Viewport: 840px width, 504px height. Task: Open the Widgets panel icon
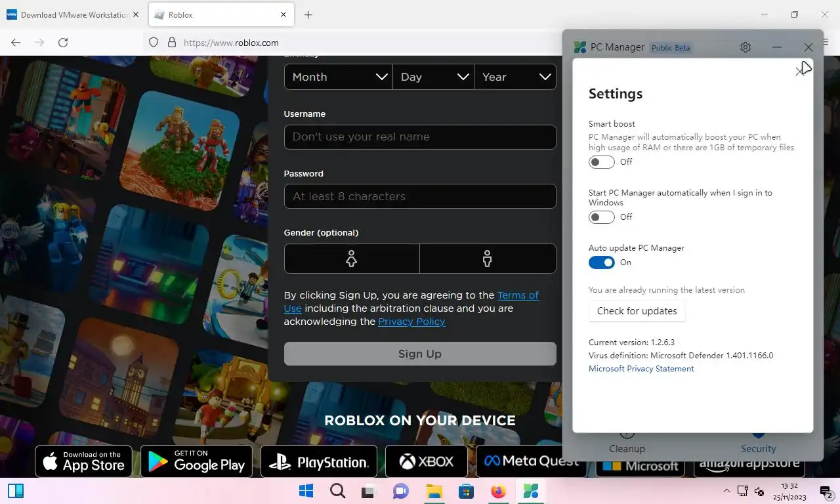16,491
